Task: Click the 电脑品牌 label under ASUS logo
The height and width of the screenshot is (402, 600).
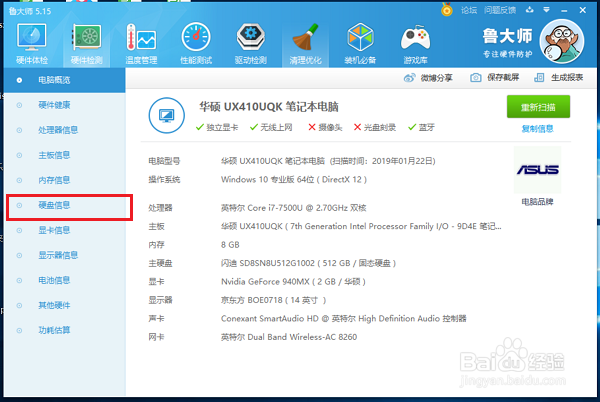Action: pyautogui.click(x=537, y=202)
